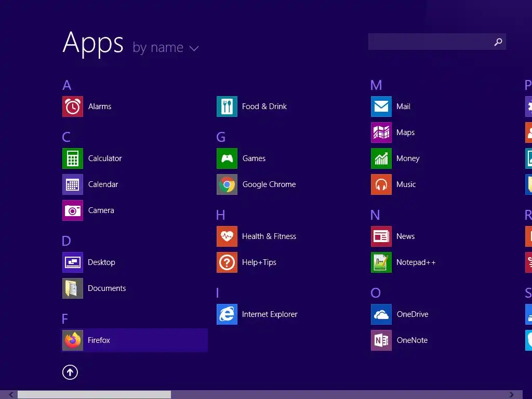This screenshot has height=399, width=532.
Task: Open the Help+Tips question mark icon
Action: coord(227,262)
